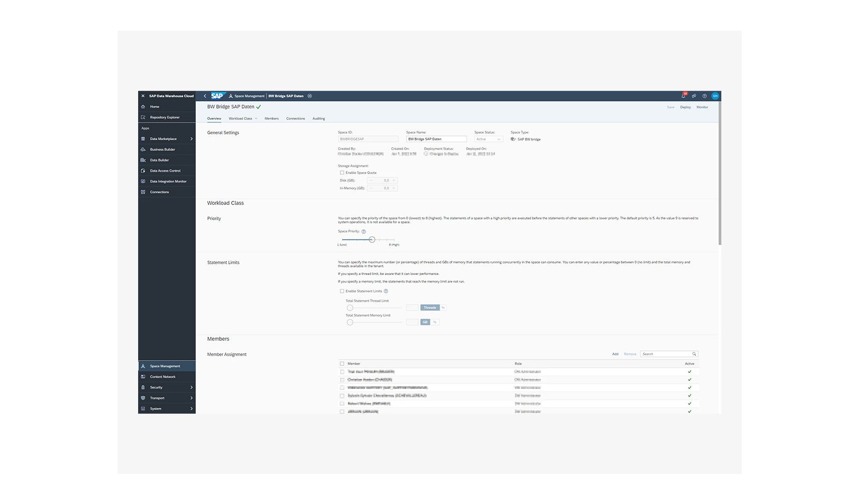Select Space Management in the sidebar
Image resolution: width=860 pixels, height=504 pixels.
167,366
